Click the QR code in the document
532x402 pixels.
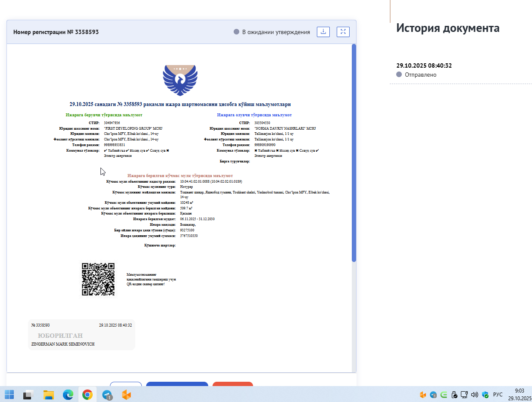(98, 279)
